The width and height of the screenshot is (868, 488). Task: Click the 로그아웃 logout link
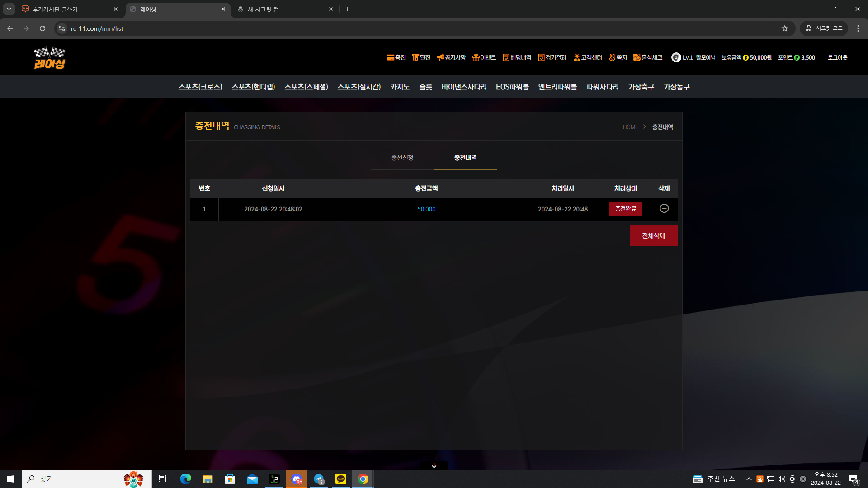tap(837, 57)
